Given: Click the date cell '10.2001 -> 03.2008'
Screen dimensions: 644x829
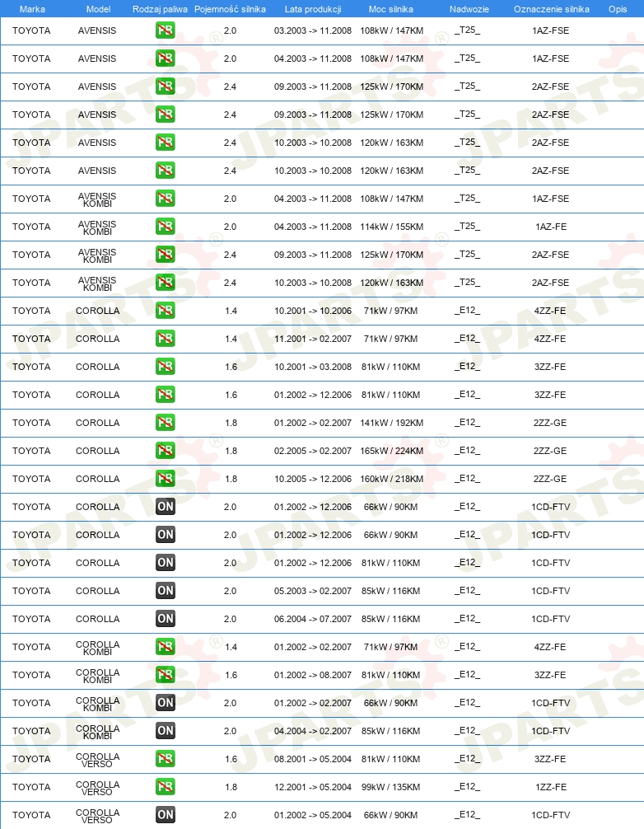Looking at the screenshot, I should click(x=313, y=367).
